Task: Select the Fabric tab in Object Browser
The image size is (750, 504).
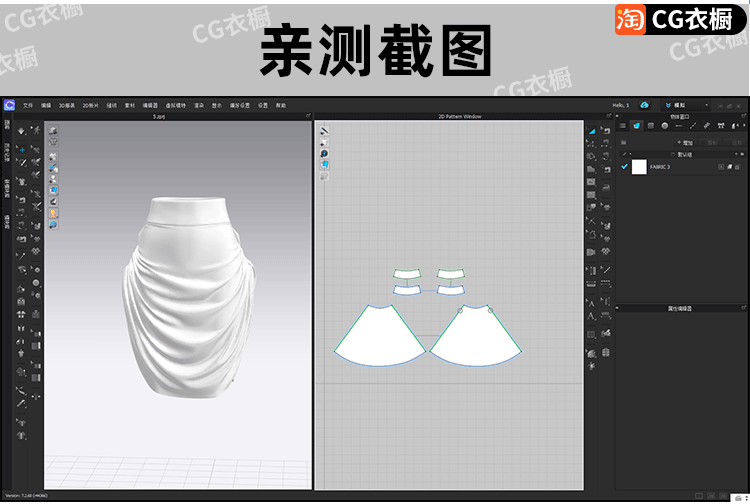Action: tap(635, 126)
